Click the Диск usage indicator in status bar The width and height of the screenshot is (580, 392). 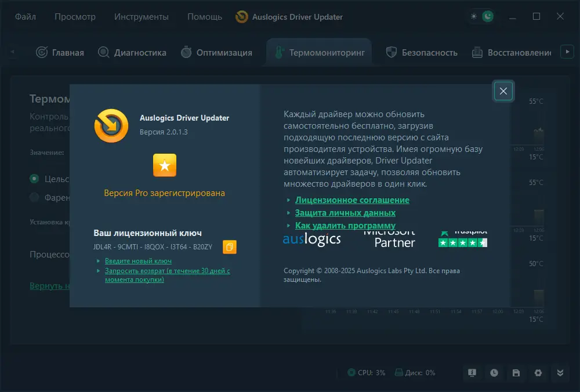(415, 373)
